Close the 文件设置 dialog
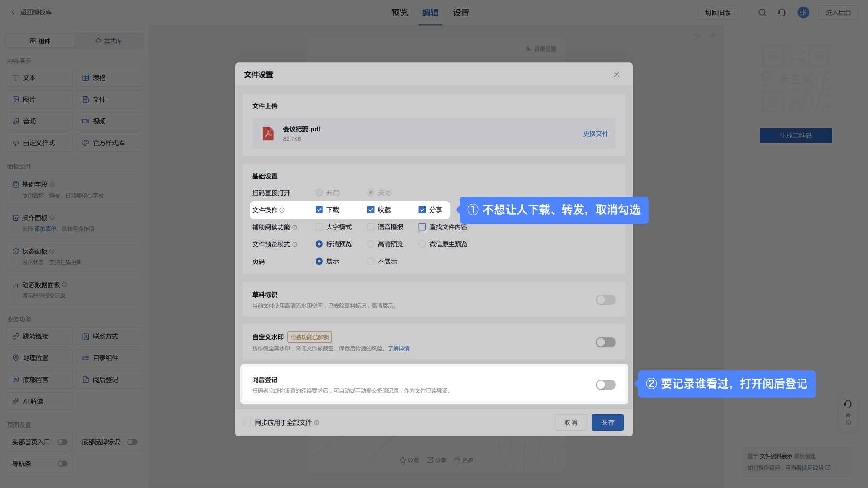Image resolution: width=868 pixels, height=488 pixels. (616, 75)
